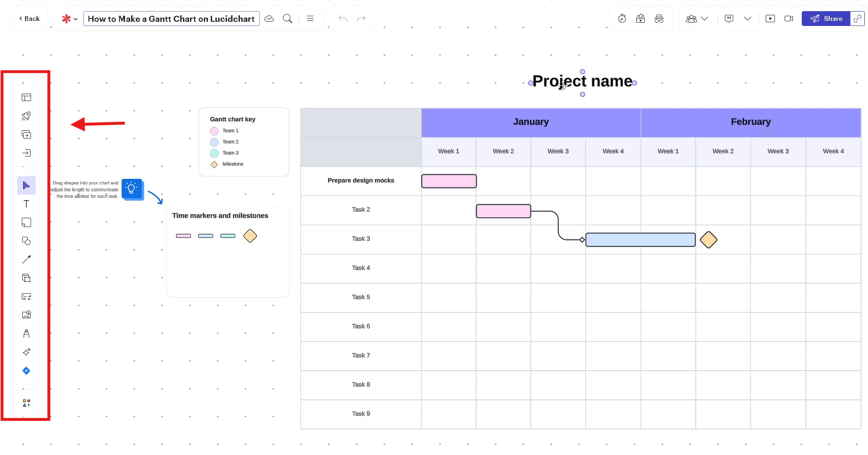Open the image insert tool
The height and width of the screenshot is (455, 868).
coord(26,315)
